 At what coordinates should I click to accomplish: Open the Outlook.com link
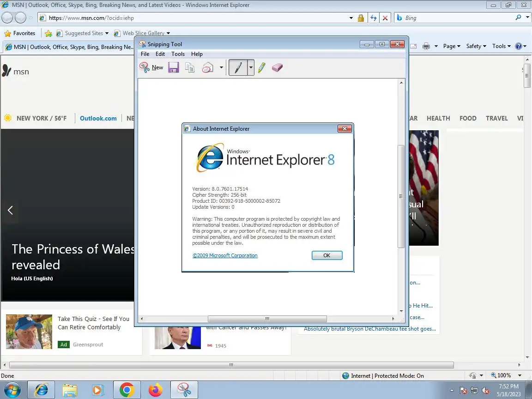click(98, 118)
